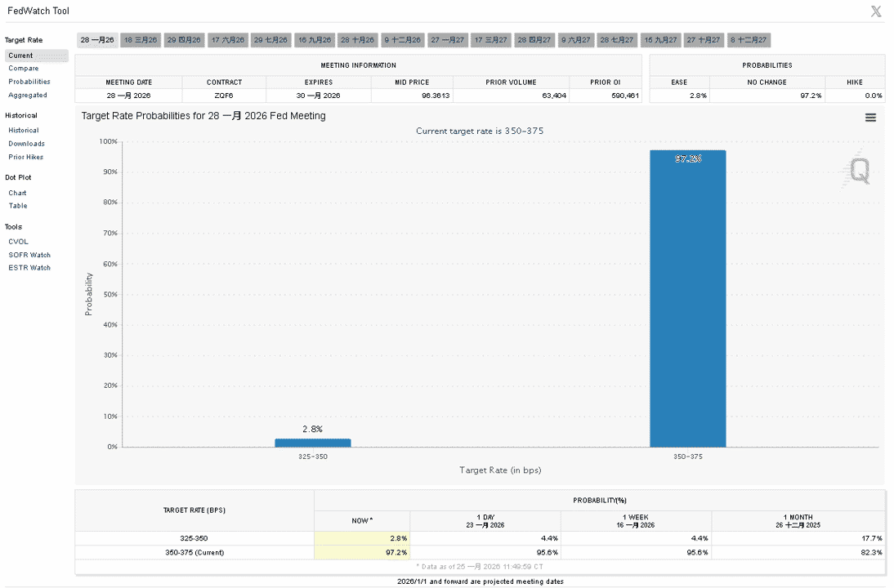Screen dimensions: 894x588
Task: Select the 17 六月26 meeting tab
Action: pyautogui.click(x=227, y=40)
